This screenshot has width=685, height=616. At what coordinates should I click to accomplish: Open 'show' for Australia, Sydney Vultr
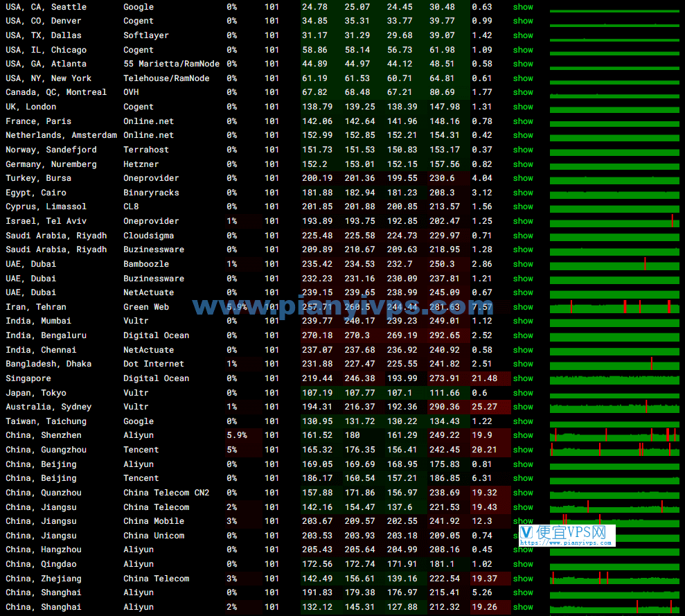coord(523,406)
